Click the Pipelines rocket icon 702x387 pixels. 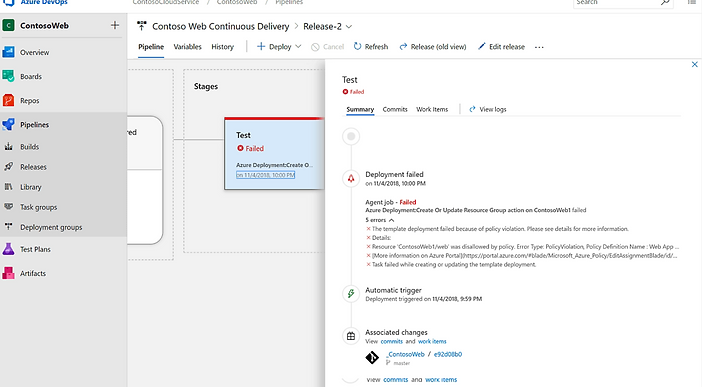point(9,125)
